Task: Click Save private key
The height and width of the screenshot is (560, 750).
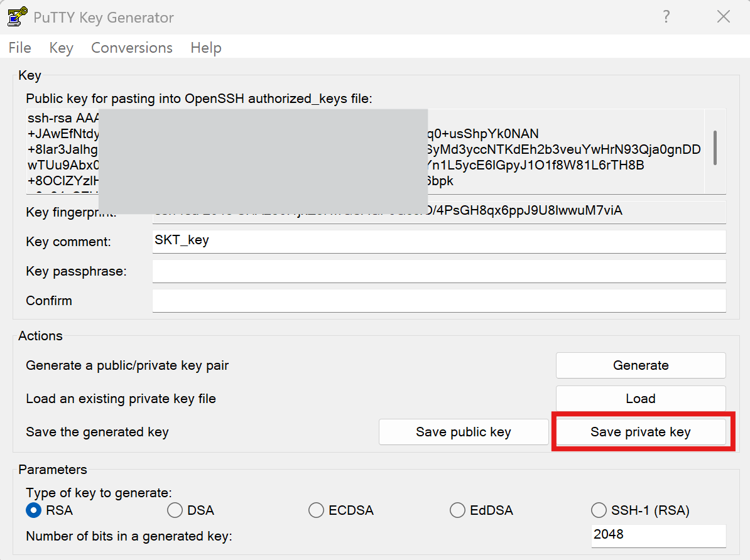Action: [x=641, y=432]
